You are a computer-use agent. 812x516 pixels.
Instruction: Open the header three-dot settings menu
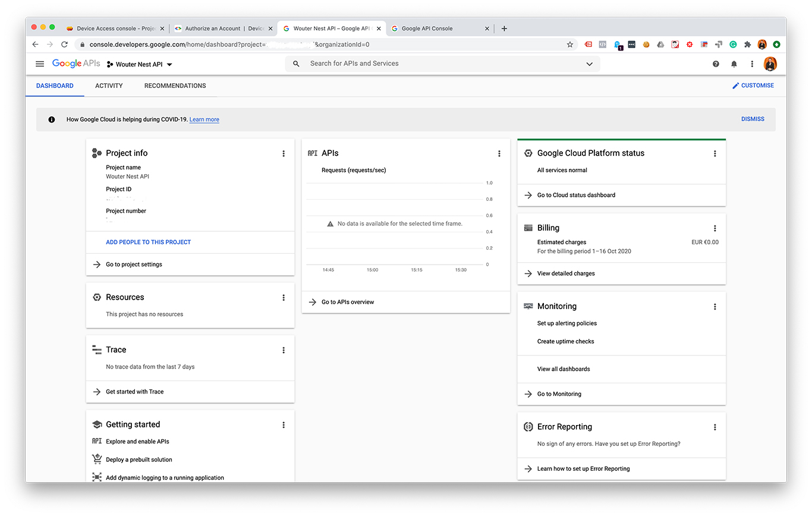click(752, 64)
